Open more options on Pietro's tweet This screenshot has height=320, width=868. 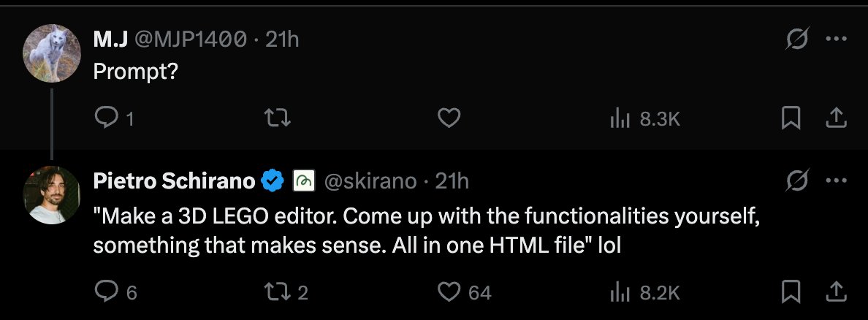[x=836, y=180]
